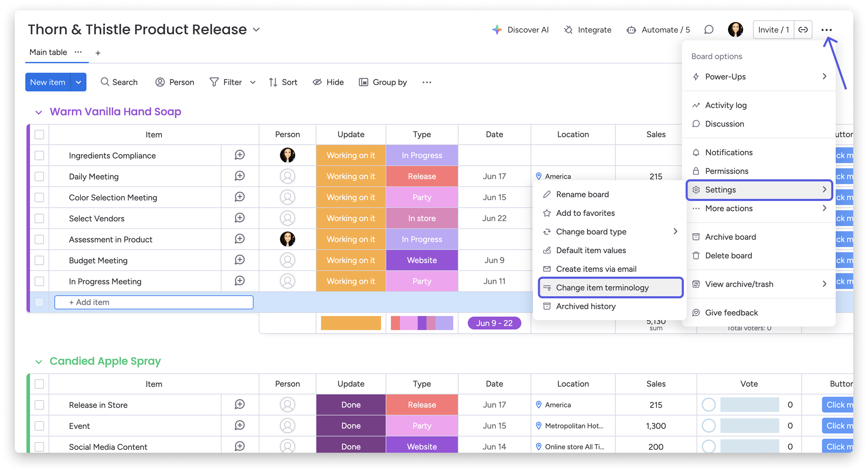Image resolution: width=868 pixels, height=472 pixels.
Task: Open the Group by tool
Action: click(383, 82)
